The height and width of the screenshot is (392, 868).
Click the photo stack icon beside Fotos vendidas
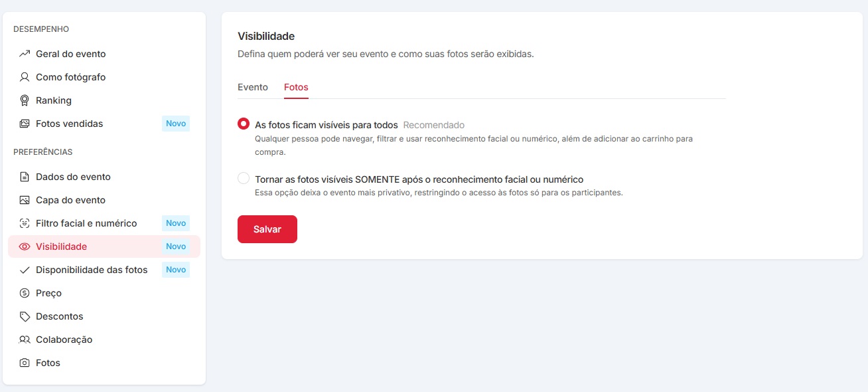(x=25, y=124)
